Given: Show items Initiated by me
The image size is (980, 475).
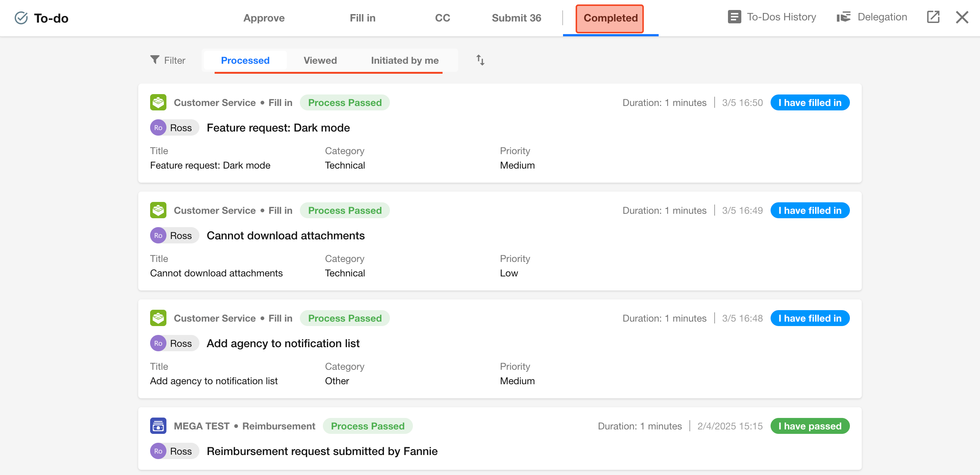Looking at the screenshot, I should coord(404,60).
